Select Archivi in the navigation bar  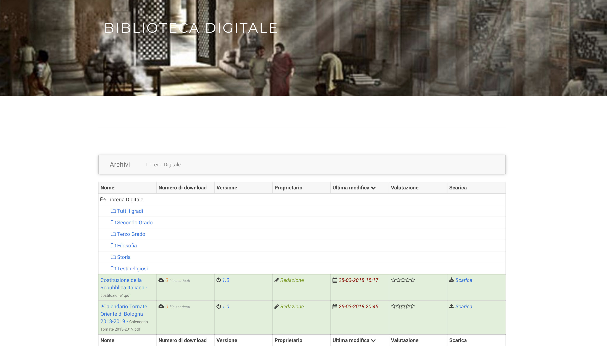point(120,165)
